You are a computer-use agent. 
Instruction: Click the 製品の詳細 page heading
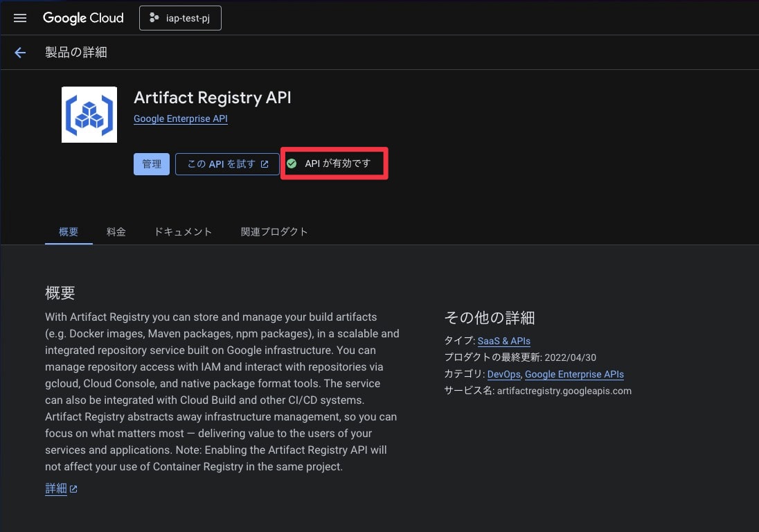click(76, 52)
